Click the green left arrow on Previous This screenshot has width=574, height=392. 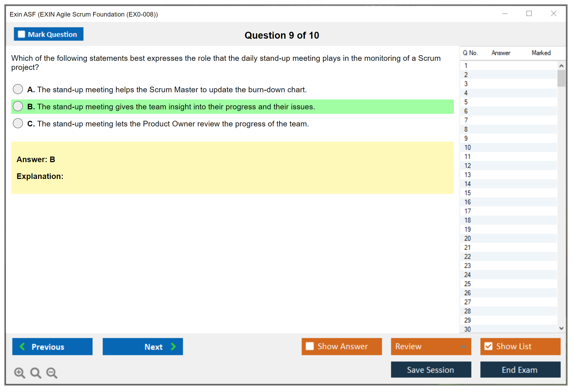click(22, 346)
